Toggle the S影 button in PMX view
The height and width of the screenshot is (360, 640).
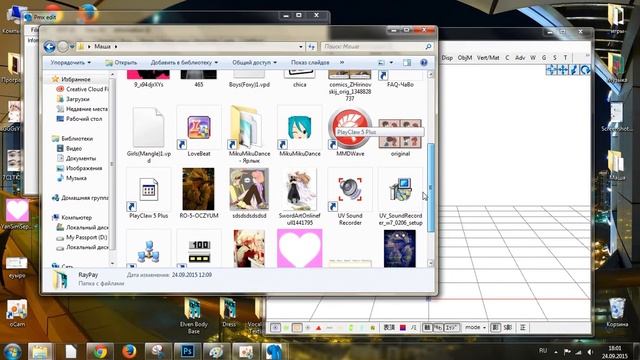tap(508, 327)
